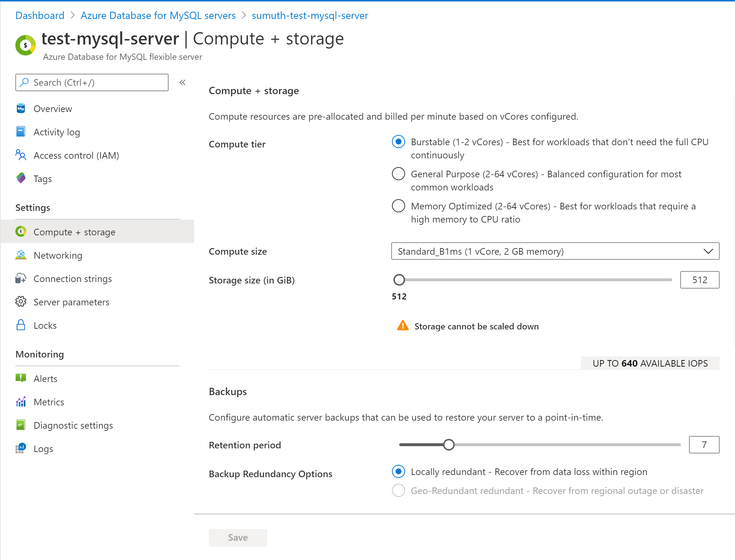The image size is (735, 560).
Task: Click the Retention period slider handle
Action: click(x=449, y=445)
